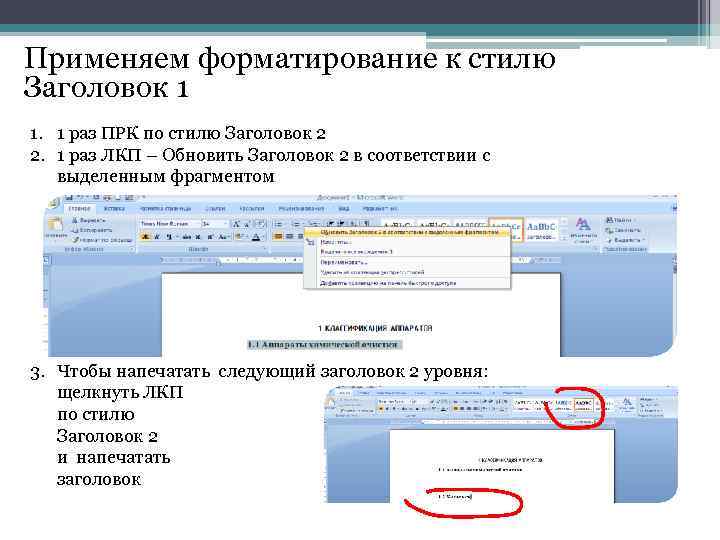This screenshot has height=540, width=720.
Task: Toggle Center alignment in upper Word paragraph group
Action: [x=289, y=237]
